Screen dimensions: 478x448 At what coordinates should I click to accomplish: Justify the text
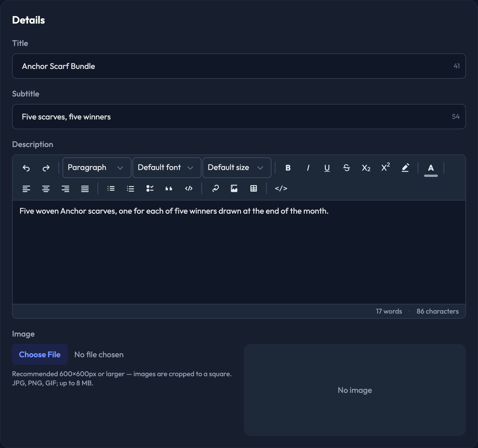[x=85, y=188]
